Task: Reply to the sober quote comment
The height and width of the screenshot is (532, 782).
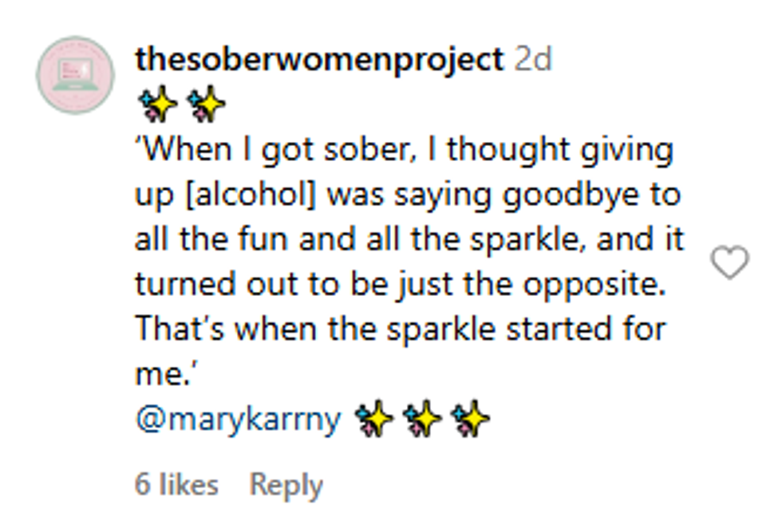Action: tap(286, 485)
